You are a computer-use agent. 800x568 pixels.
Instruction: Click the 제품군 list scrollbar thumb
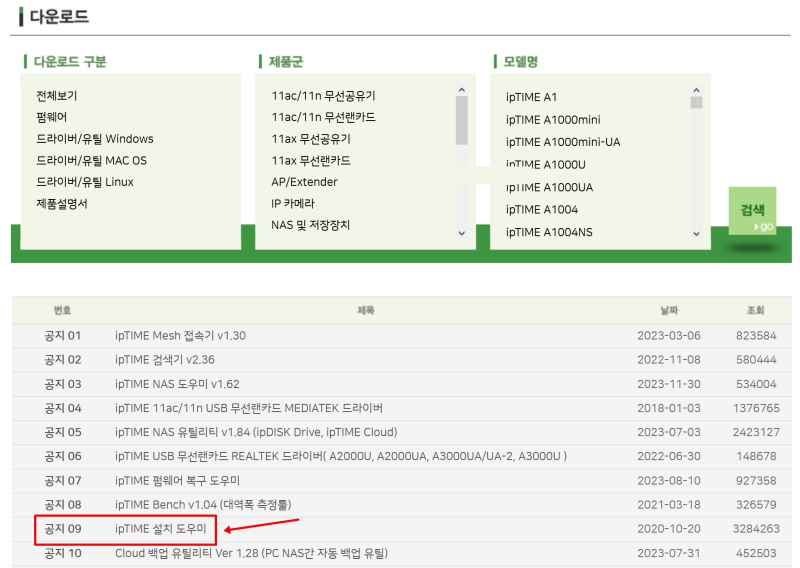click(x=462, y=120)
